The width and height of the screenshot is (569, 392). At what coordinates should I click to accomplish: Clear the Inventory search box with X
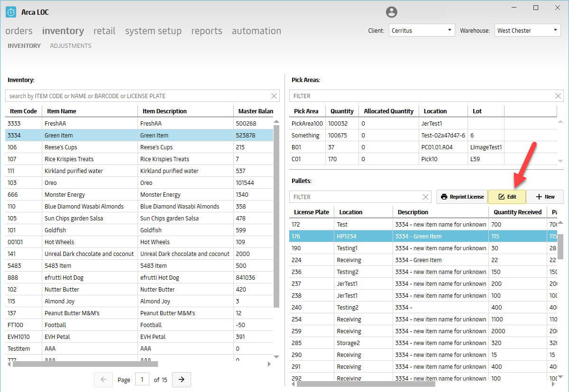pos(274,96)
